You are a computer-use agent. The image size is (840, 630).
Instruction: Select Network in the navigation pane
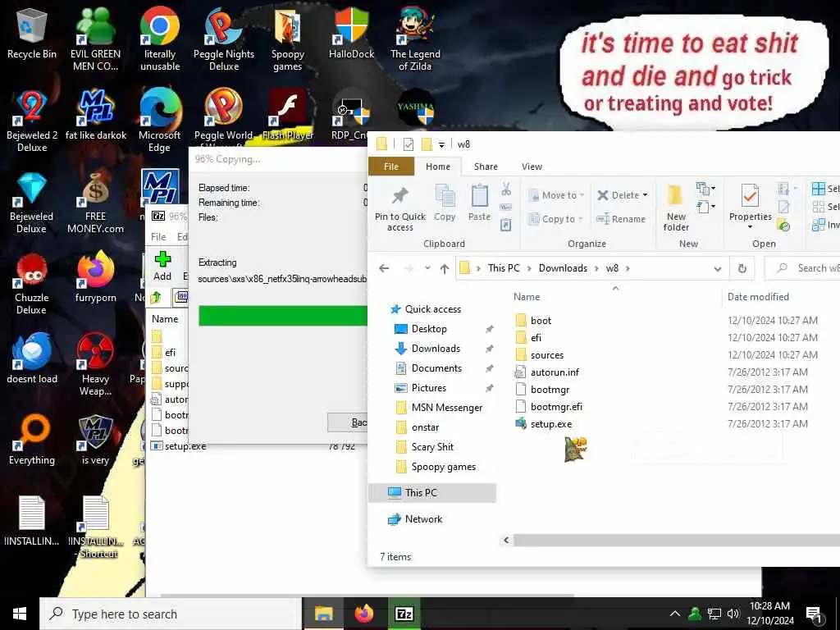tap(423, 518)
